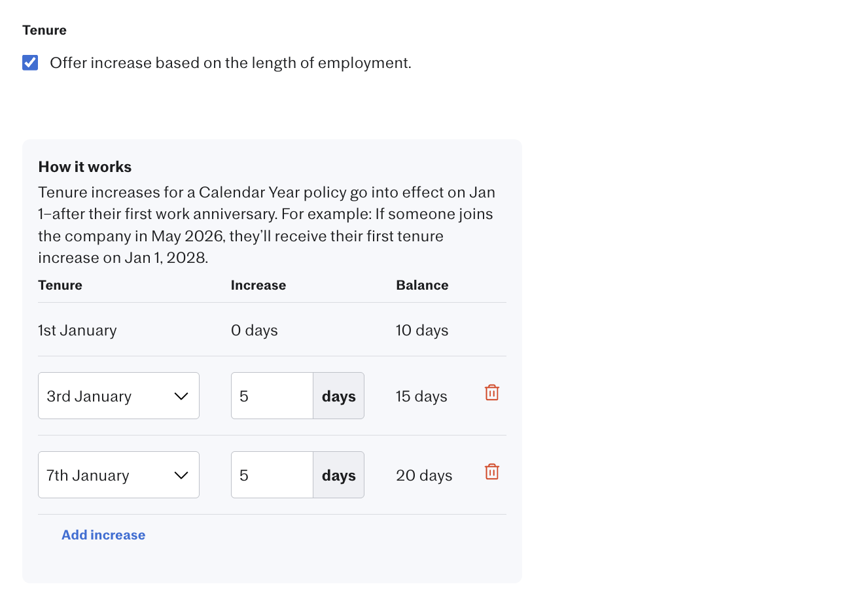The image size is (865, 616).
Task: Click the Tenure column header
Action: (60, 285)
